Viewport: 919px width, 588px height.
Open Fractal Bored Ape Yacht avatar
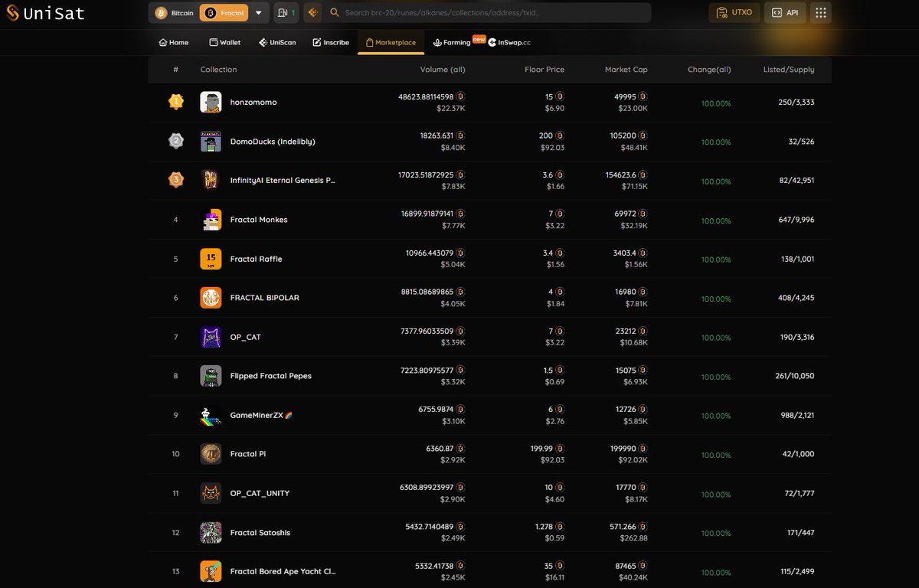[x=211, y=571]
